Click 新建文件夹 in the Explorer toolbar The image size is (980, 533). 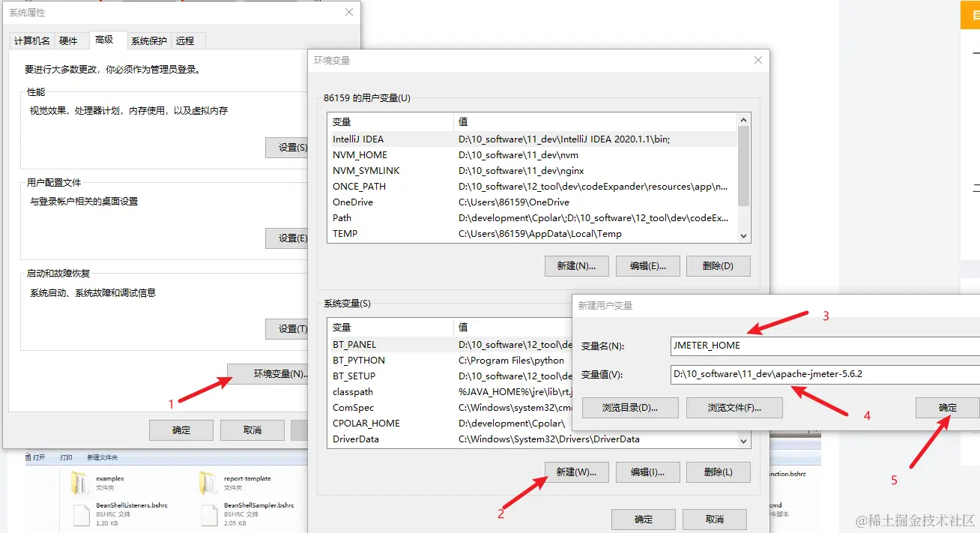coord(102,457)
